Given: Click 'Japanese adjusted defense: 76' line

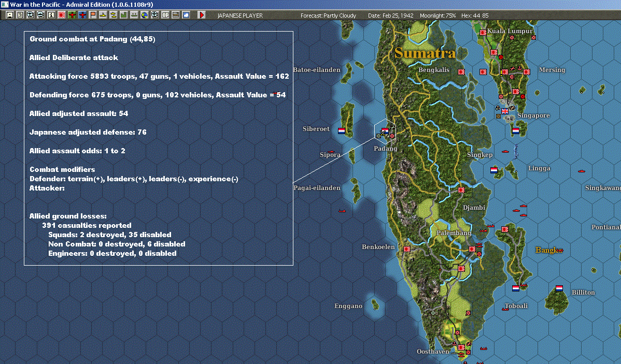Looking at the screenshot, I should [88, 132].
